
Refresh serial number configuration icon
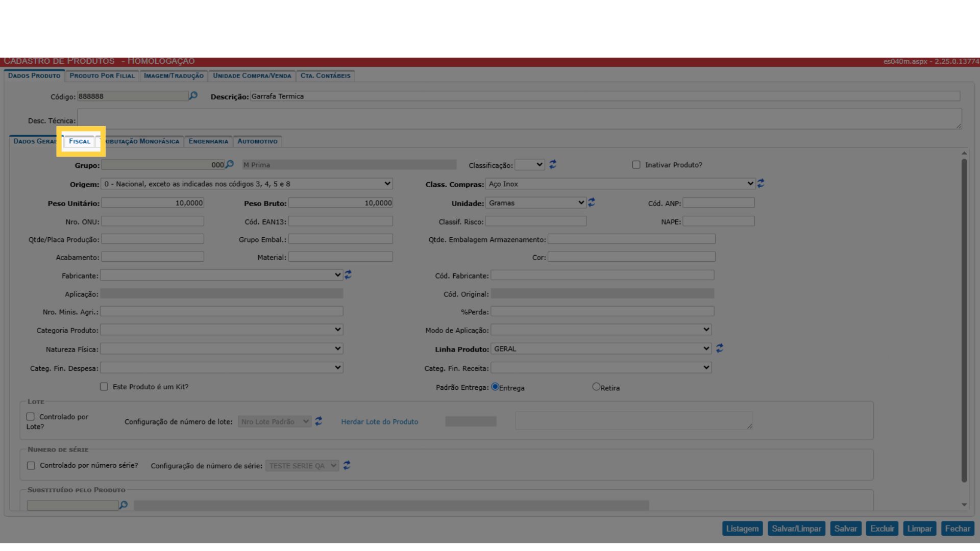pyautogui.click(x=347, y=465)
